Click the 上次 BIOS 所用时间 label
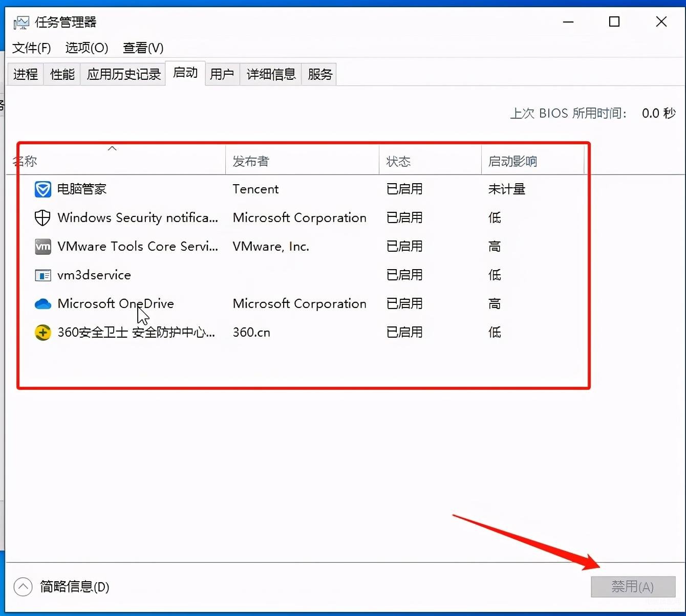Screen dimensions: 686x616 click(x=569, y=113)
